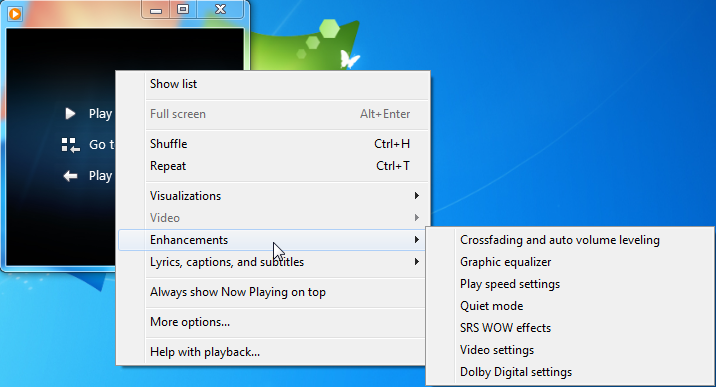
Task: Select Crossfading and auto volume leveling
Action: click(570, 240)
